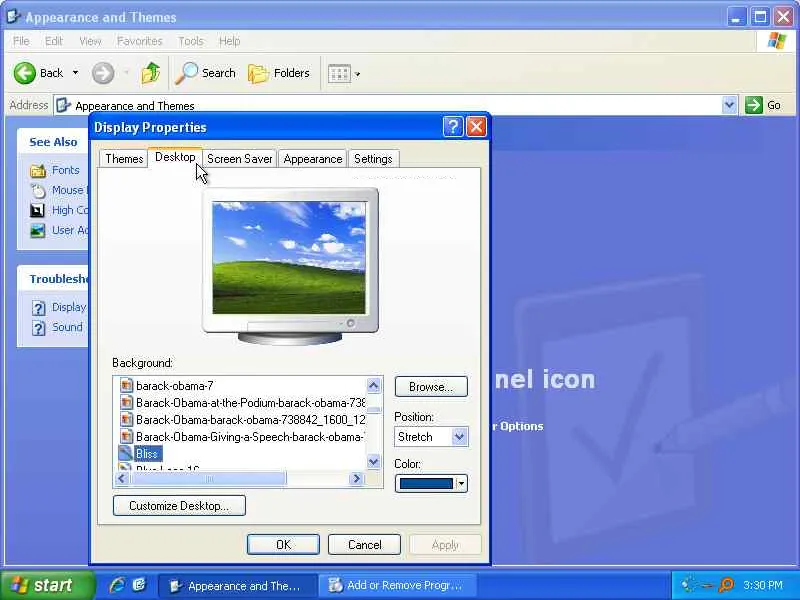
Task: Click the Sound troubleshooter help icon
Action: tap(38, 328)
